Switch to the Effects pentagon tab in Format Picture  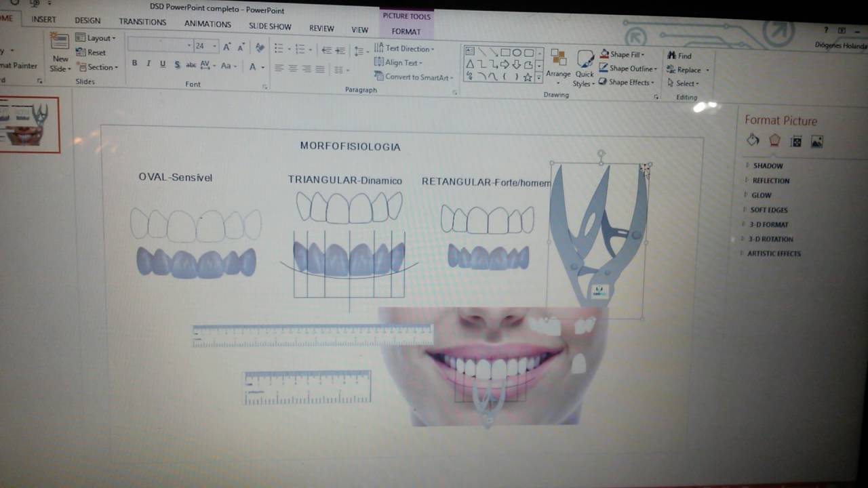(x=774, y=140)
